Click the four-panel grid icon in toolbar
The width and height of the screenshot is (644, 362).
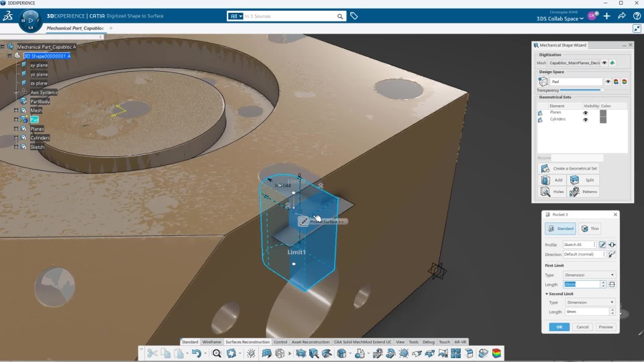click(456, 353)
